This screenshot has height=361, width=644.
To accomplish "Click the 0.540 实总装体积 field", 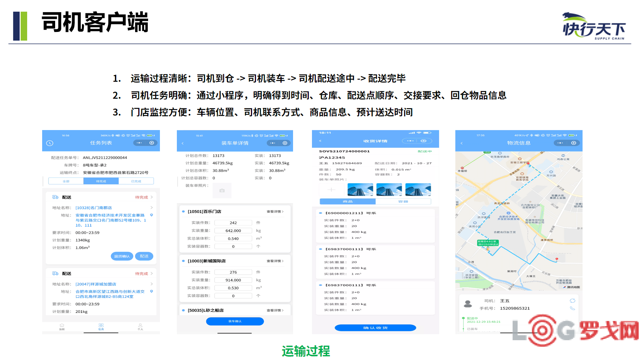I will pos(233,238).
